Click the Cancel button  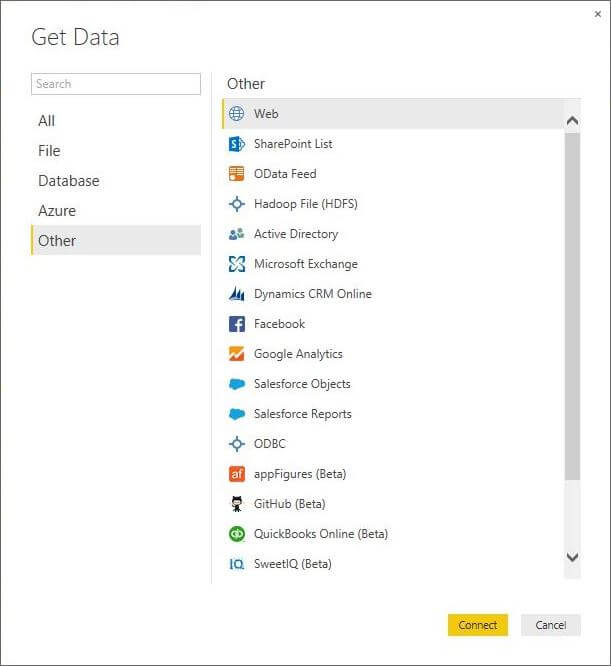coord(550,625)
